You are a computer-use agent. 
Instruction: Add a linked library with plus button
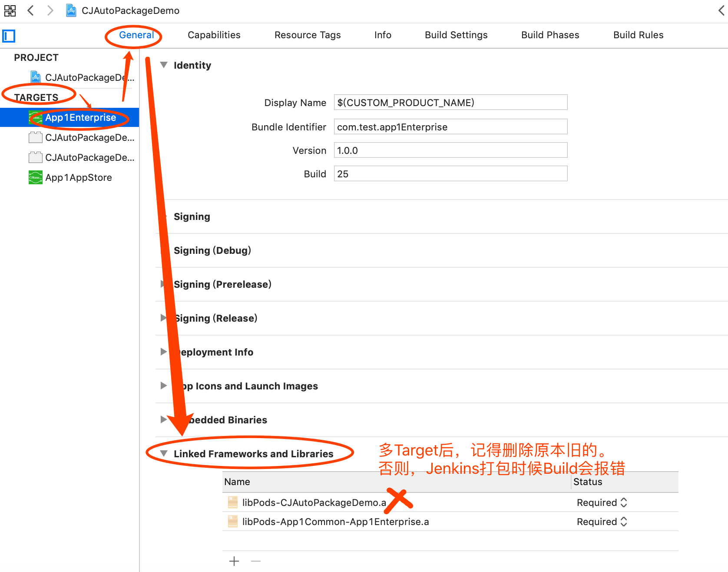coord(234,561)
